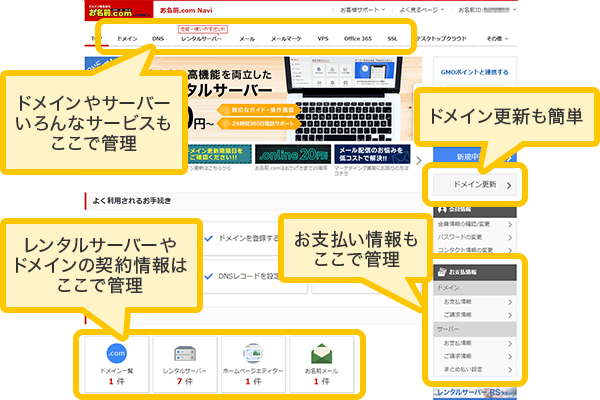Open the .online 20円 promo banner
This screenshot has height=400, width=600.
point(293,154)
